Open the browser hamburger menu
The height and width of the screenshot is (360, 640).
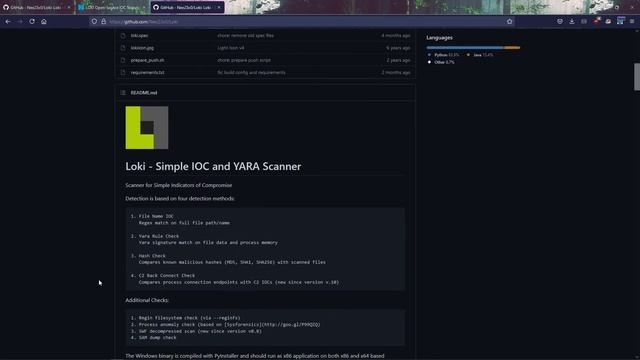coord(632,21)
